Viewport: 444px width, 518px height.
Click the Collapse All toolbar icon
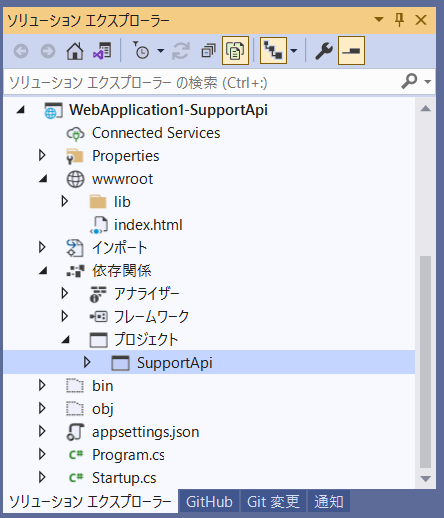(x=209, y=51)
